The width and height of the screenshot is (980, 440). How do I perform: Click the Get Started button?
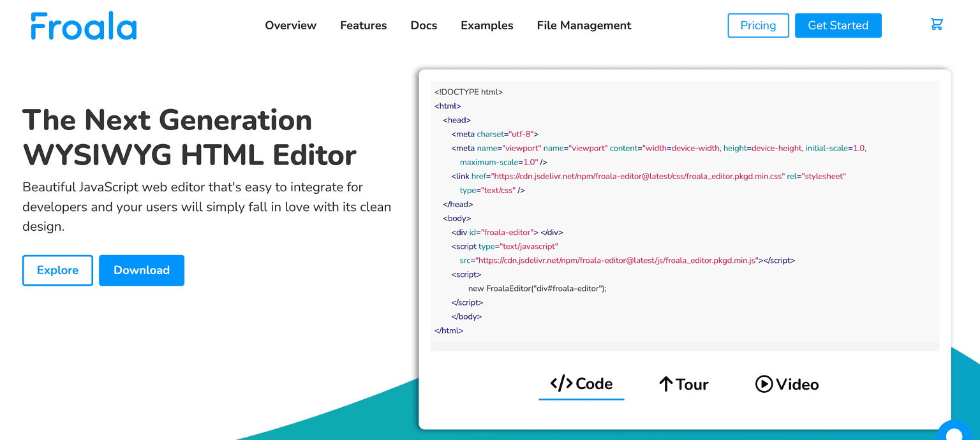(x=838, y=26)
